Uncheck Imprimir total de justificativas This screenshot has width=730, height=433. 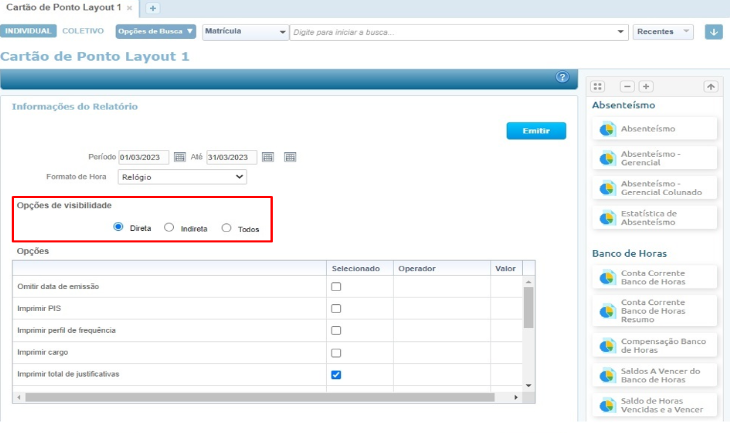tap(336, 374)
